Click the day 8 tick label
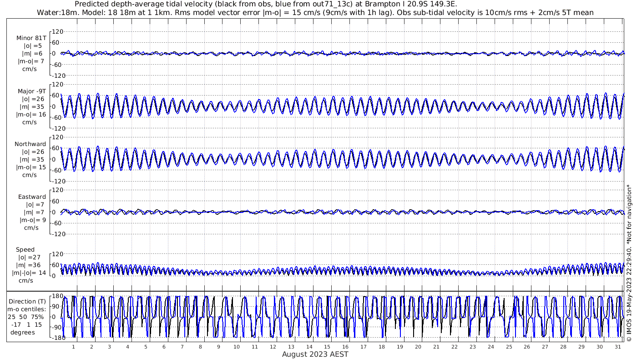Image resolution: width=637 pixels, height=364 pixels. tap(200, 347)
